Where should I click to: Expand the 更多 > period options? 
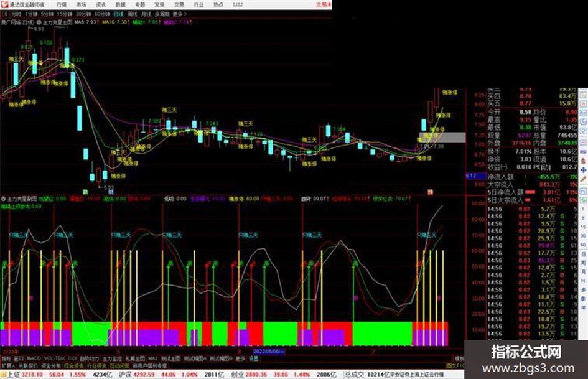point(180,14)
